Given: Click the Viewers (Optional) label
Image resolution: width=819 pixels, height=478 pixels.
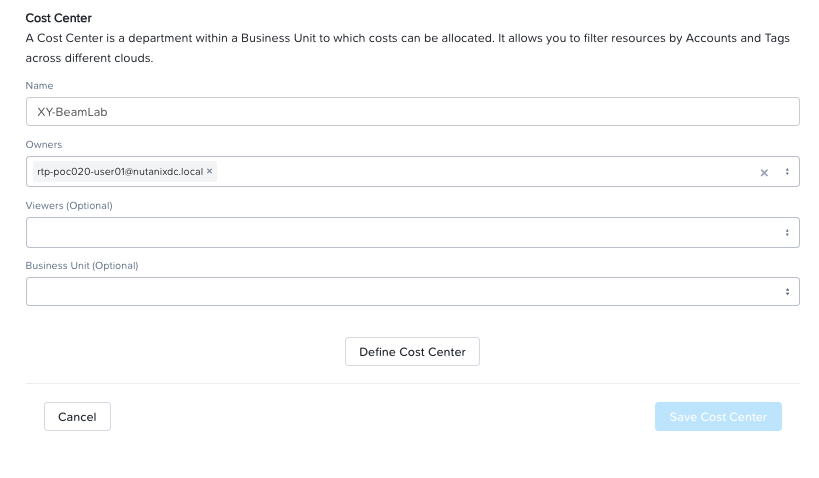Looking at the screenshot, I should point(69,206).
